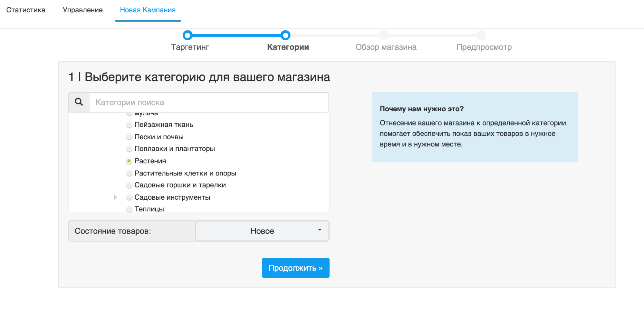Click the Категории progress circle marker

point(285,35)
